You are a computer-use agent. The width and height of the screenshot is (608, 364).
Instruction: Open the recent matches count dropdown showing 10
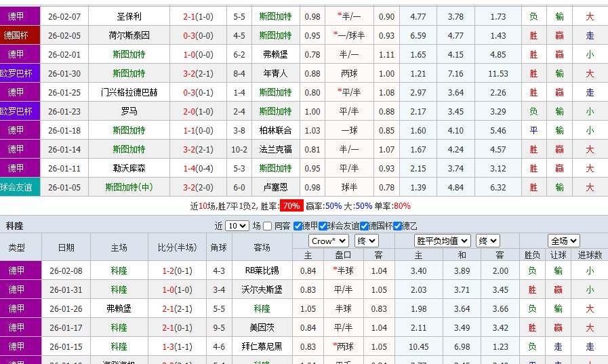(237, 226)
